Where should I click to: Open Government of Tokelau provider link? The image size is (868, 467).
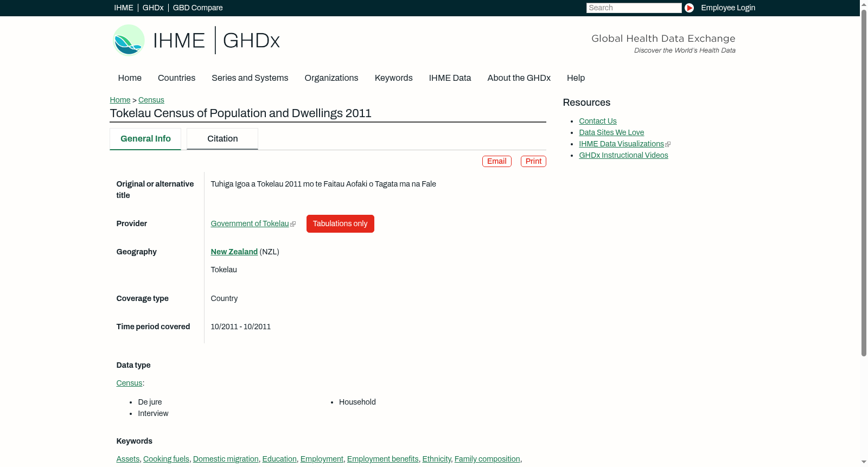click(x=250, y=223)
